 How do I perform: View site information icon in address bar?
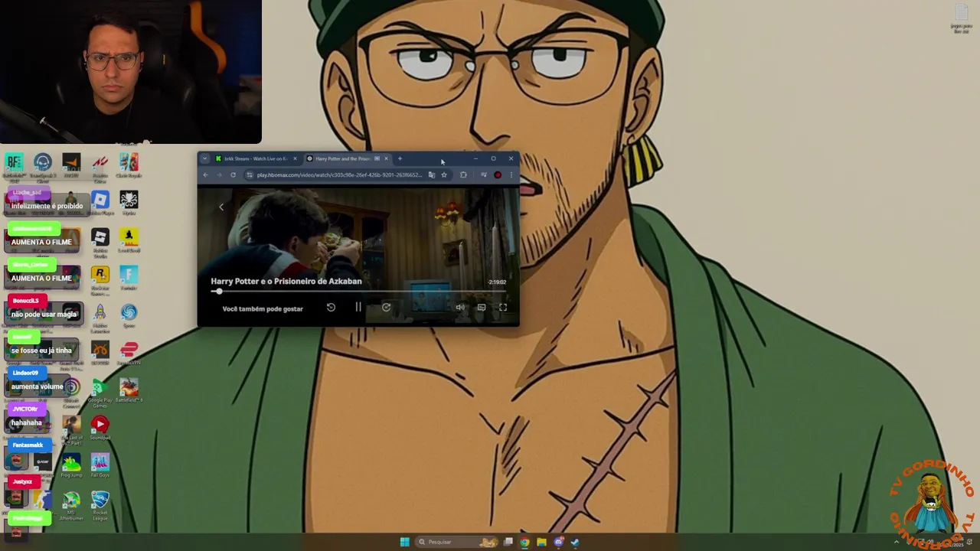pyautogui.click(x=250, y=175)
